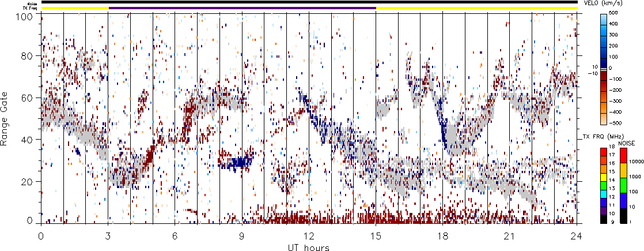Click the light blue top of the velocity colorbar
The height and width of the screenshot is (251, 644).
click(603, 18)
